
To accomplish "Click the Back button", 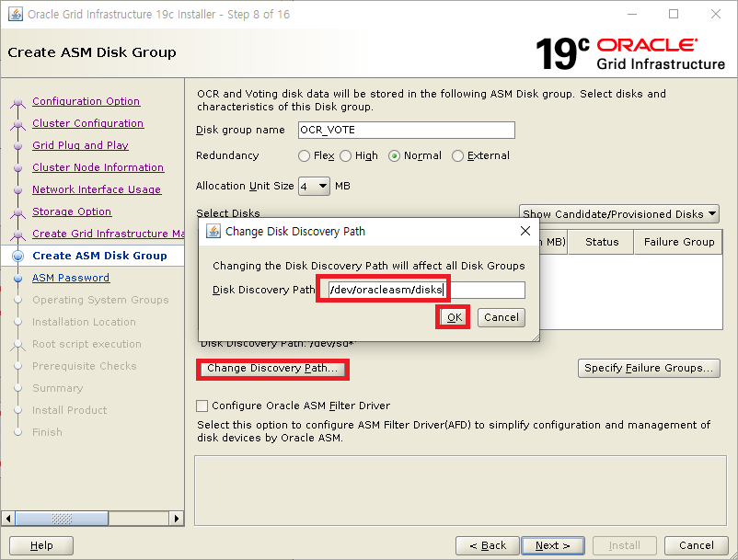I will [x=488, y=546].
